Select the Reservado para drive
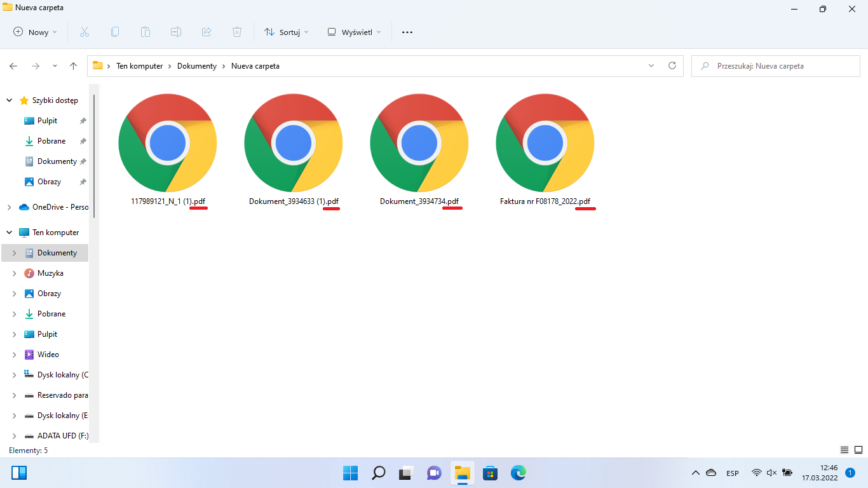 56,395
